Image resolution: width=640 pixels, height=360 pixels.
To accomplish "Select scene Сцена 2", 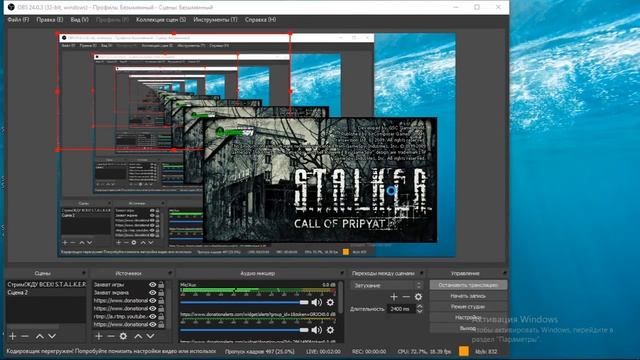I will click(x=46, y=292).
